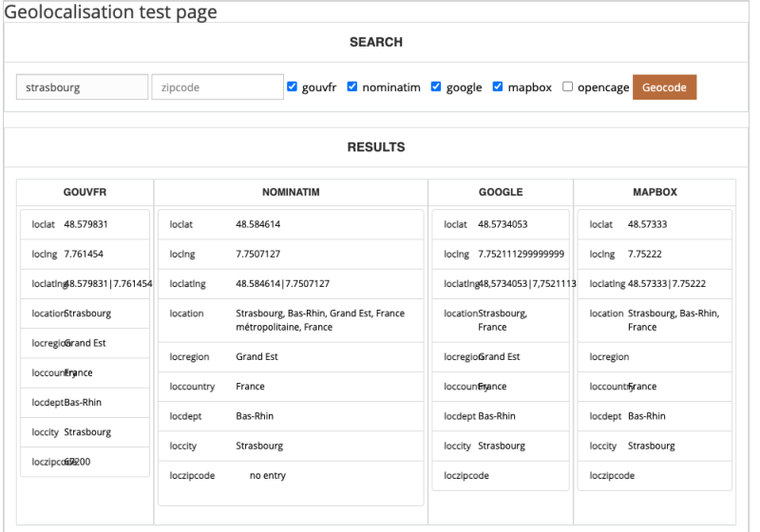Focus the zipcode input field
This screenshot has width=760, height=532.
(x=218, y=87)
